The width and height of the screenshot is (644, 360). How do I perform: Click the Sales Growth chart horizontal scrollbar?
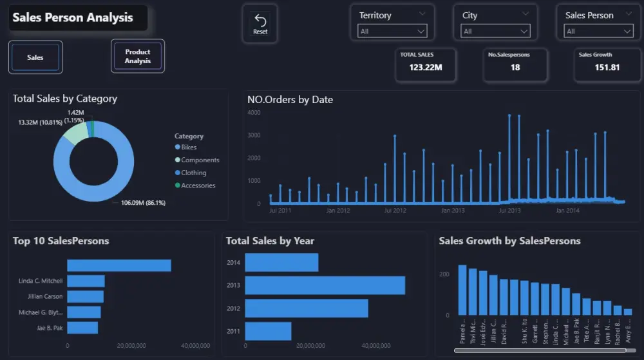pyautogui.click(x=540, y=350)
